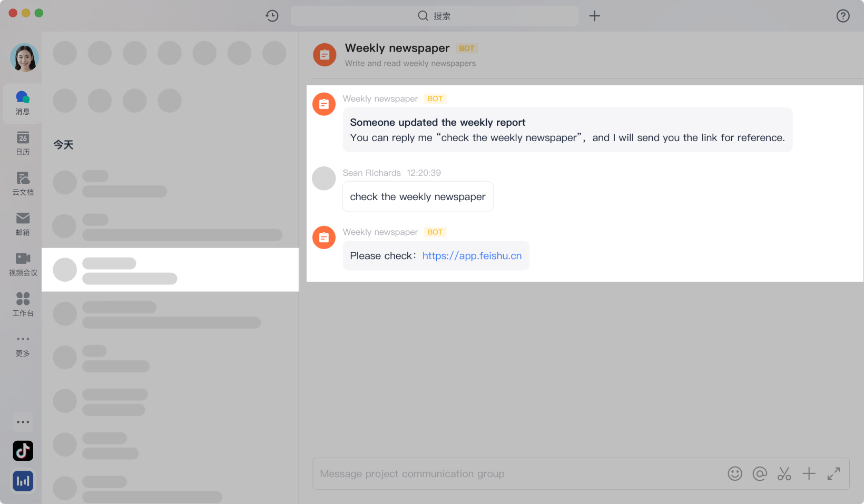
Task: Open 视频会议 video meetings
Action: pos(23,264)
